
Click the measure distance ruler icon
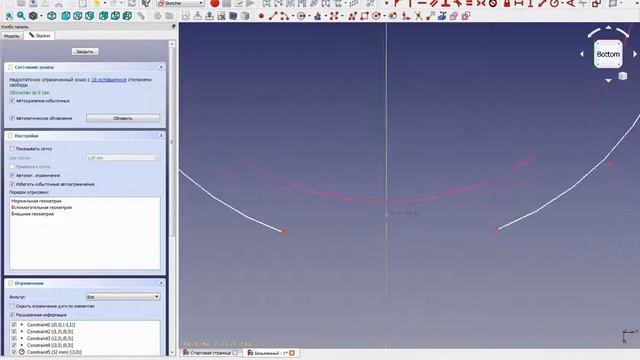[141, 16]
